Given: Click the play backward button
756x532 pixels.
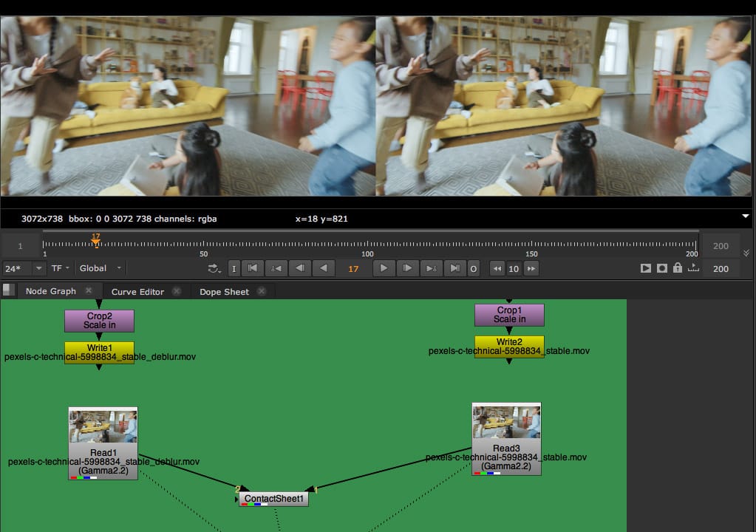Looking at the screenshot, I should coord(324,268).
